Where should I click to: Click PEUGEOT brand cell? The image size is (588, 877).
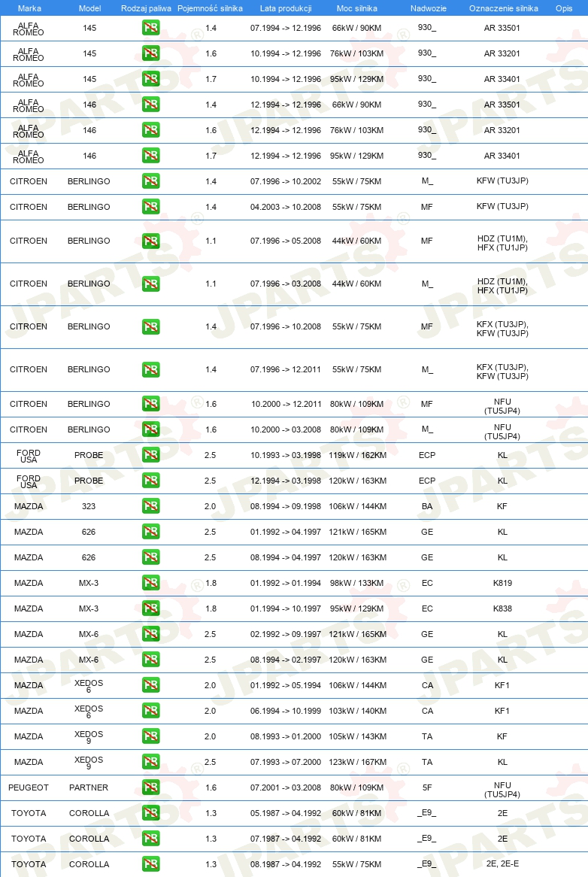29,787
